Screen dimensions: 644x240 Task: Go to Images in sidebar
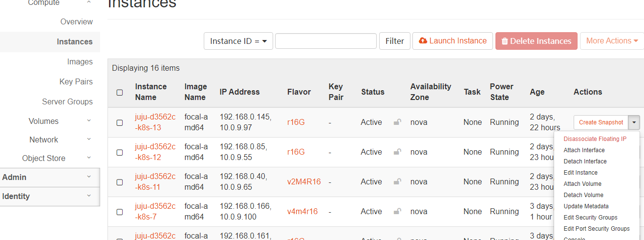pos(80,61)
